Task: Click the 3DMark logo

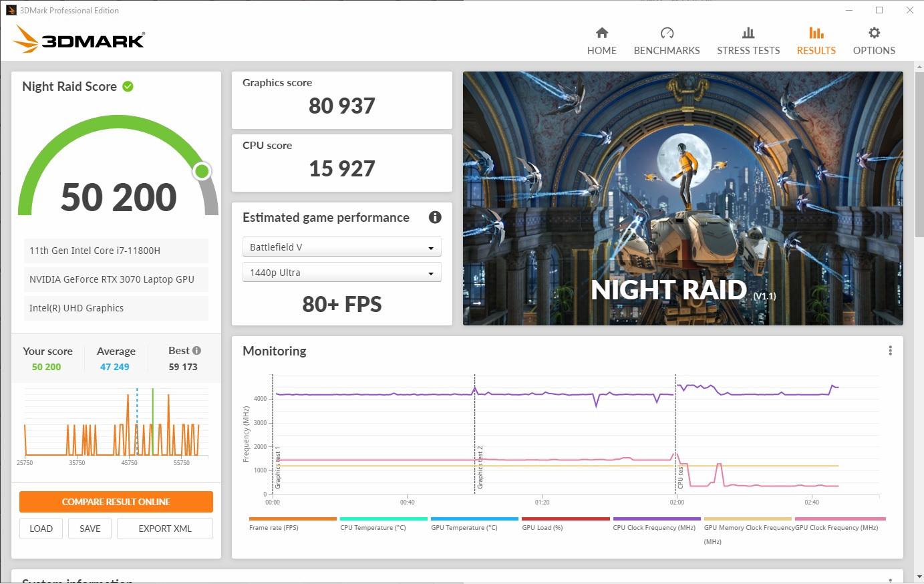Action: 79,39
